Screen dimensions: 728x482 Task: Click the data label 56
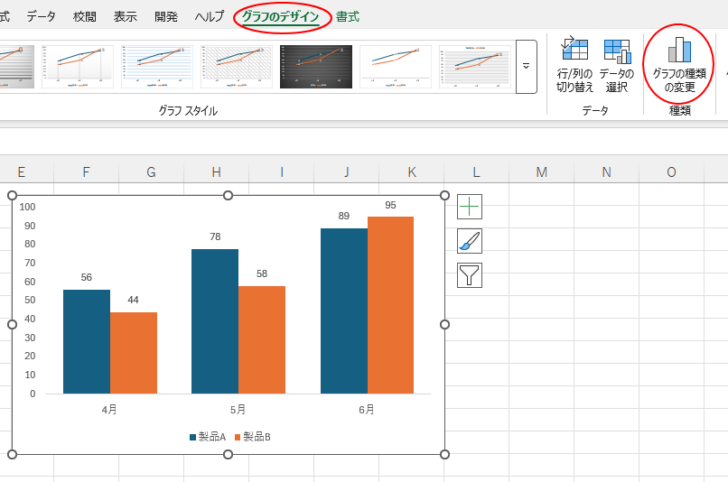tap(86, 277)
